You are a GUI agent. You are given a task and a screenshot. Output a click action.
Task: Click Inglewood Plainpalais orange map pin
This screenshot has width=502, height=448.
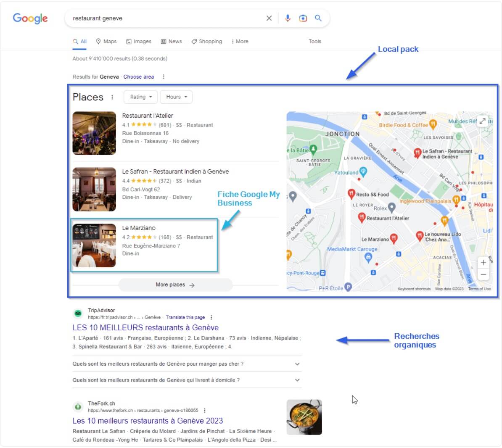point(456,200)
